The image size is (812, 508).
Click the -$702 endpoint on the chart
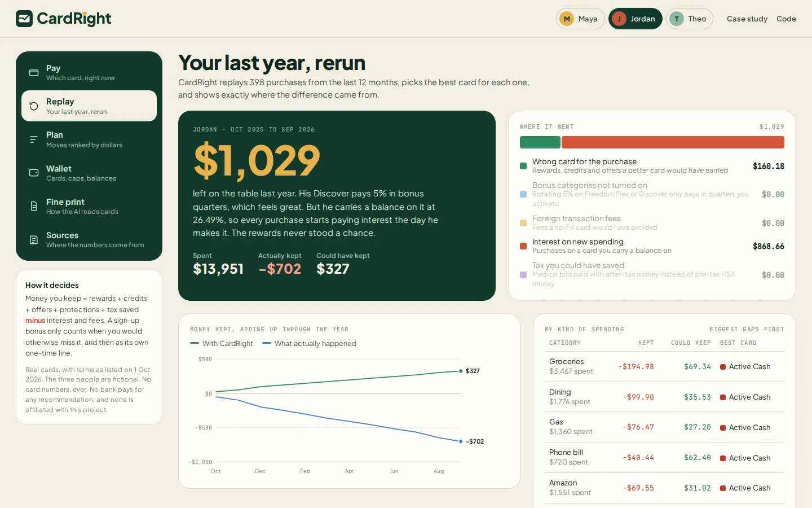click(x=461, y=441)
